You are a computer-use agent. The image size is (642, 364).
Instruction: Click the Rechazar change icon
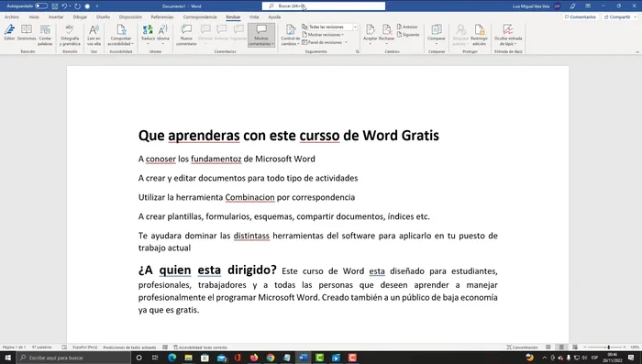386,30
